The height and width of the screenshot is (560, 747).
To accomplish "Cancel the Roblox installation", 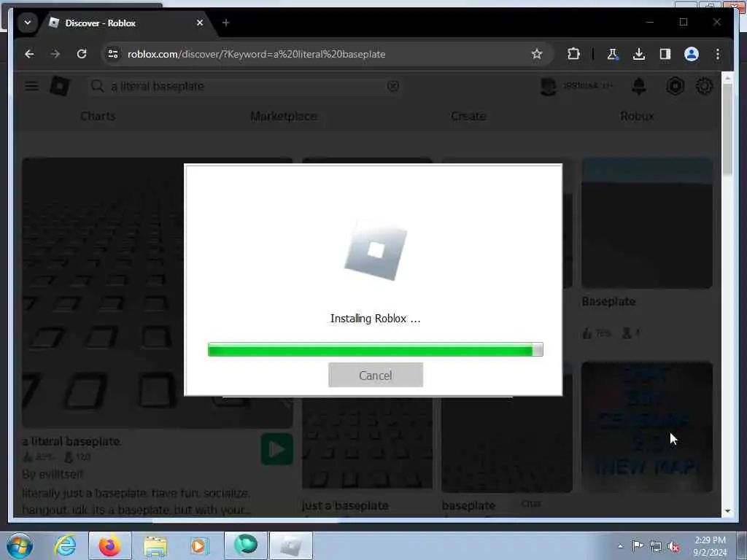I will 376,375.
